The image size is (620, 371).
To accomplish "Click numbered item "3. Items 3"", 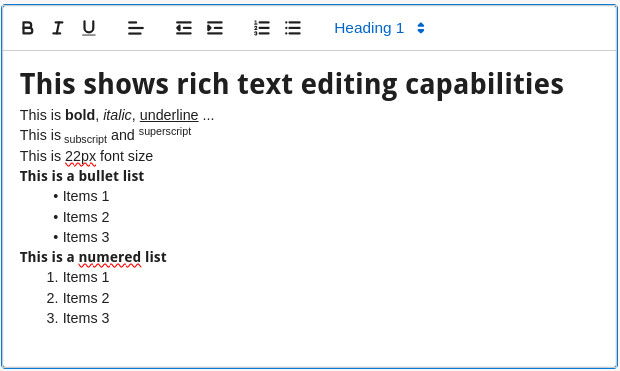I will point(78,318).
